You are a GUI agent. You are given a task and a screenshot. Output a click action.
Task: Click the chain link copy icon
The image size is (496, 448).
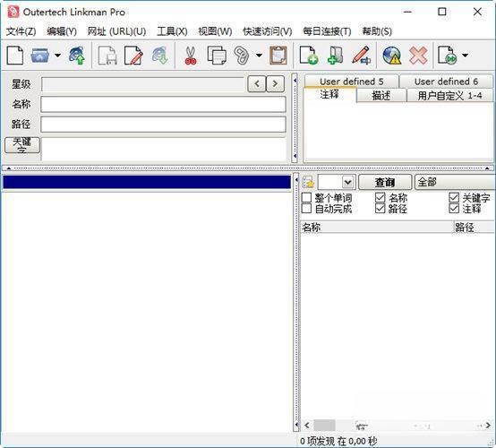pos(242,56)
